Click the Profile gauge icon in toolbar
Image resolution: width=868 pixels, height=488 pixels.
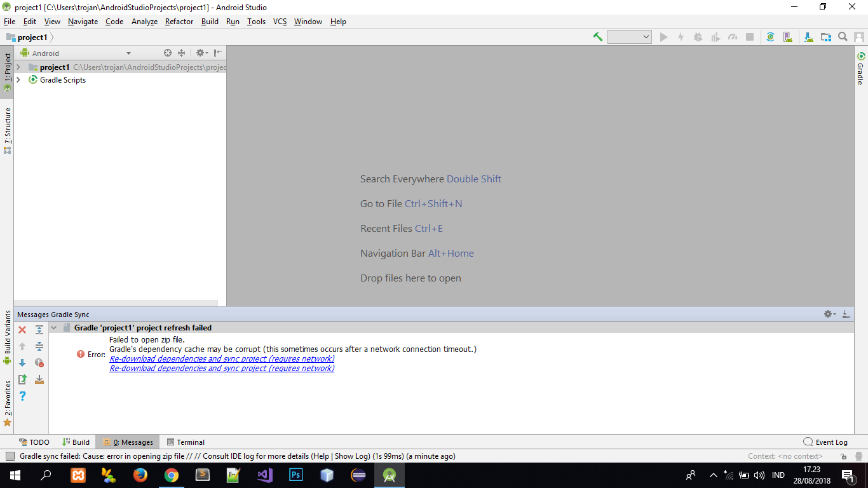pos(733,37)
